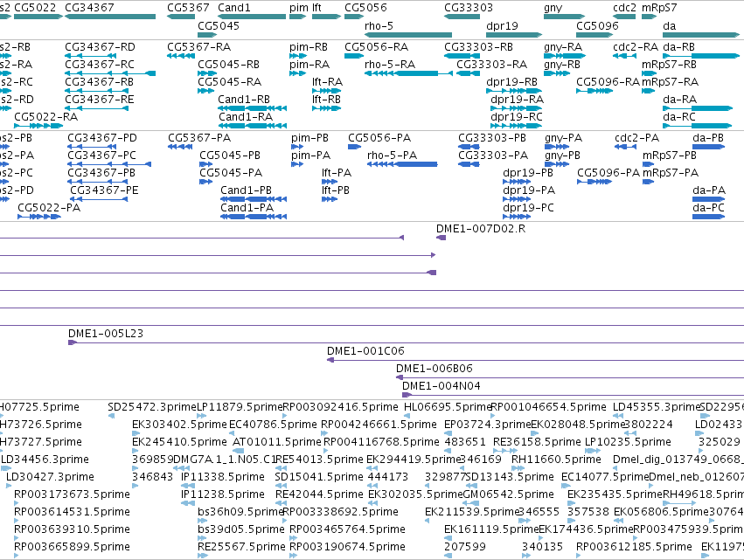
Task: Click the lft-PB protein label
Action: 336,190
